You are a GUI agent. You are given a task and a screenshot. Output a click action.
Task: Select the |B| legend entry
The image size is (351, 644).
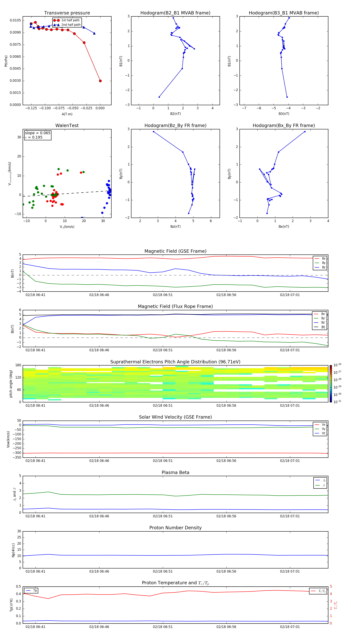pos(320,327)
